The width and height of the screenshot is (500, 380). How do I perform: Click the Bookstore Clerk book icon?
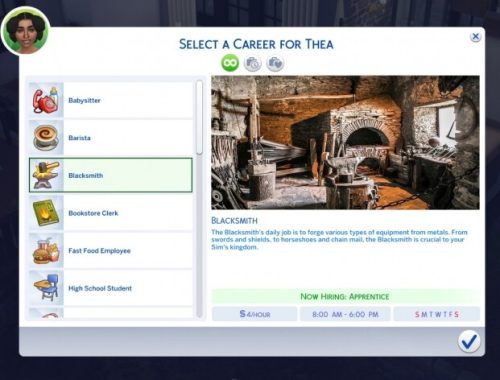(x=46, y=213)
